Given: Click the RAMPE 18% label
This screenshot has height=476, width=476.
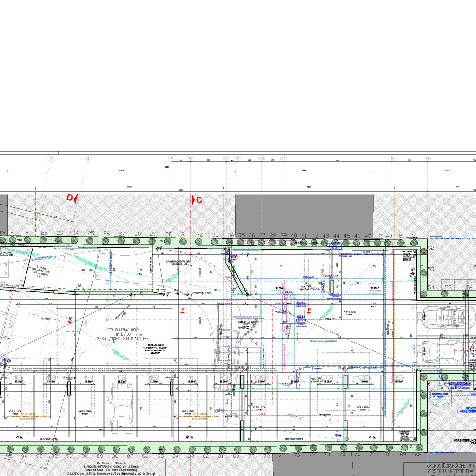Looking at the screenshot, I should pyautogui.click(x=87, y=270).
